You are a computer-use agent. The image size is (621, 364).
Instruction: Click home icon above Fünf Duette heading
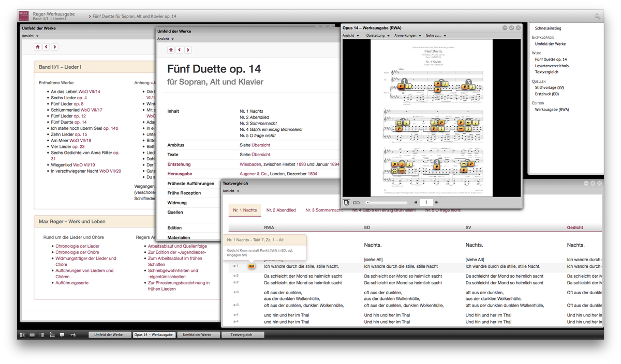pos(171,50)
